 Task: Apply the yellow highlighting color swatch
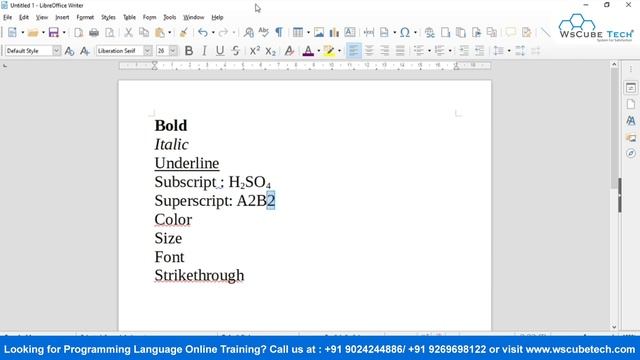[x=329, y=51]
